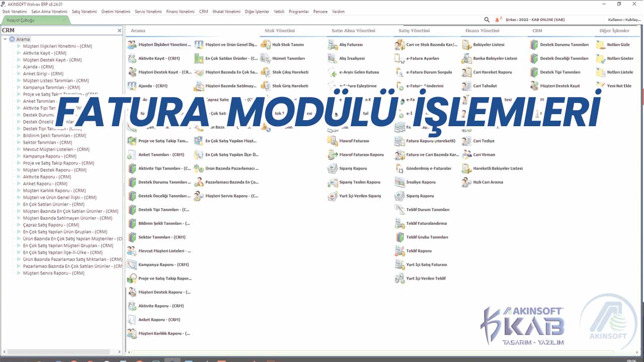Open Yurt İçi Verilen Teklif shortcut
644x362 pixels.
pos(421,278)
